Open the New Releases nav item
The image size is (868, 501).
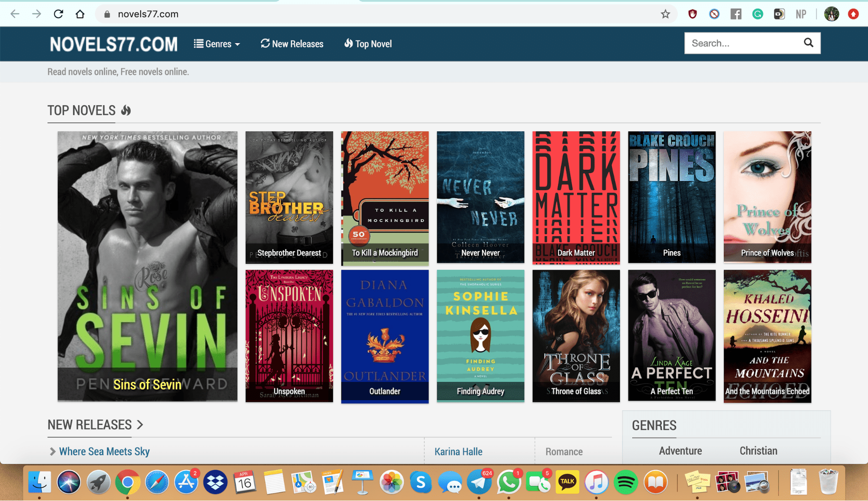click(x=292, y=44)
